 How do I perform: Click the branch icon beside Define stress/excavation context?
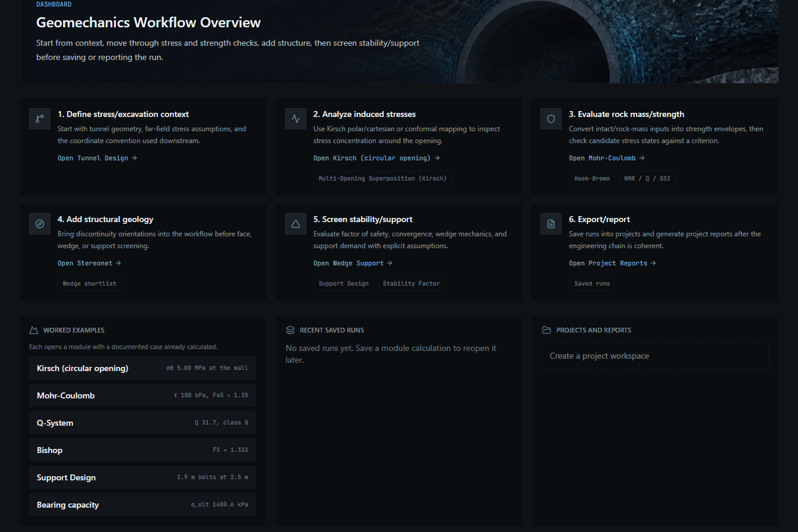tap(40, 119)
